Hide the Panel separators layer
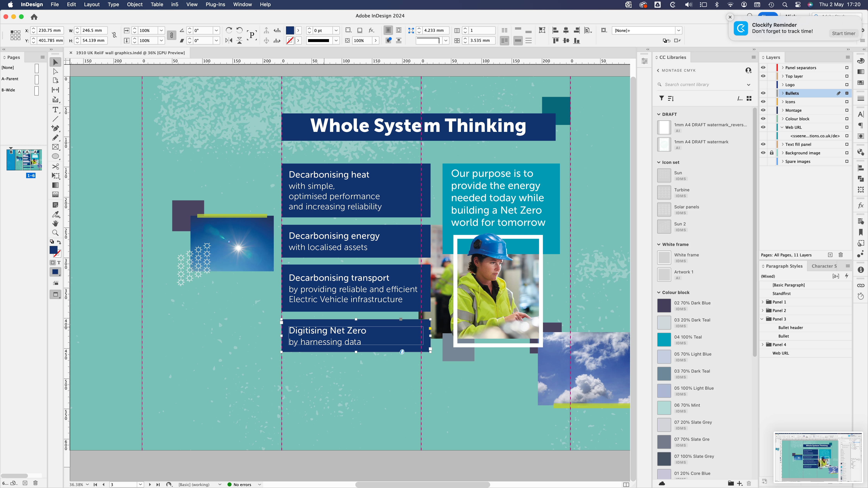868x488 pixels. (763, 67)
